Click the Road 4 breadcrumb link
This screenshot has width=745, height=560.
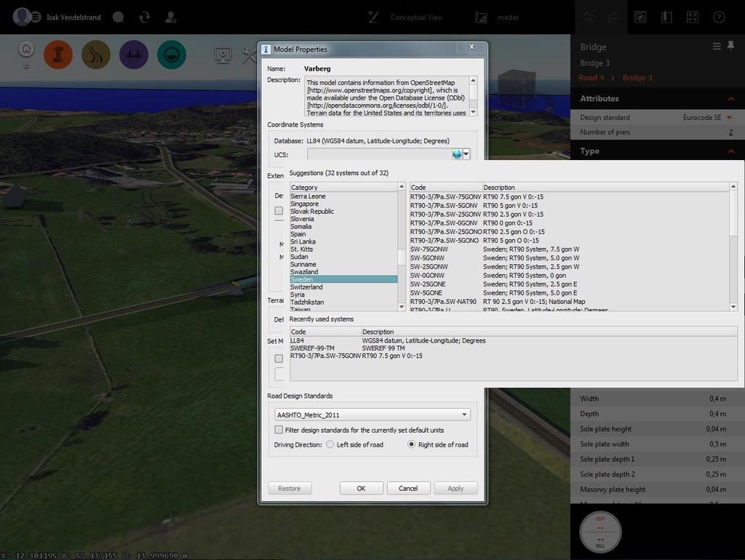[x=591, y=77]
